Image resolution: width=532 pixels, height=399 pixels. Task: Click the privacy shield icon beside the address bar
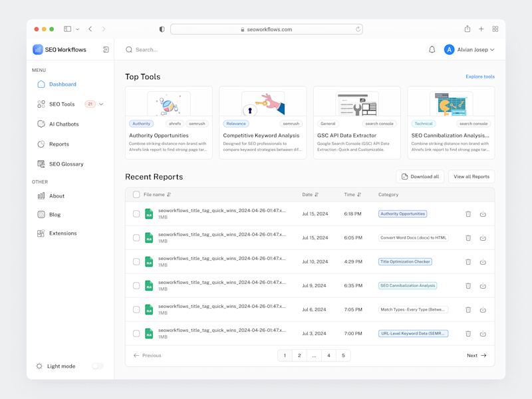tap(162, 29)
